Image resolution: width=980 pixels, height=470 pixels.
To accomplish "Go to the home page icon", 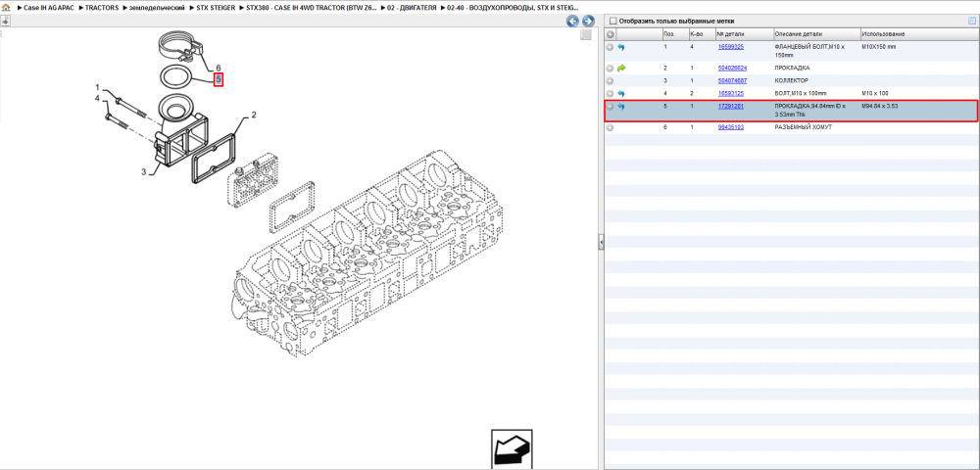I will click(6, 8).
